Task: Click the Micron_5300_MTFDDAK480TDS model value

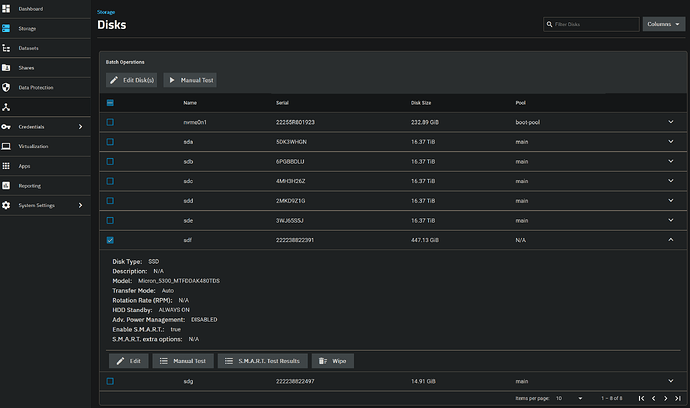Action: pos(179,281)
